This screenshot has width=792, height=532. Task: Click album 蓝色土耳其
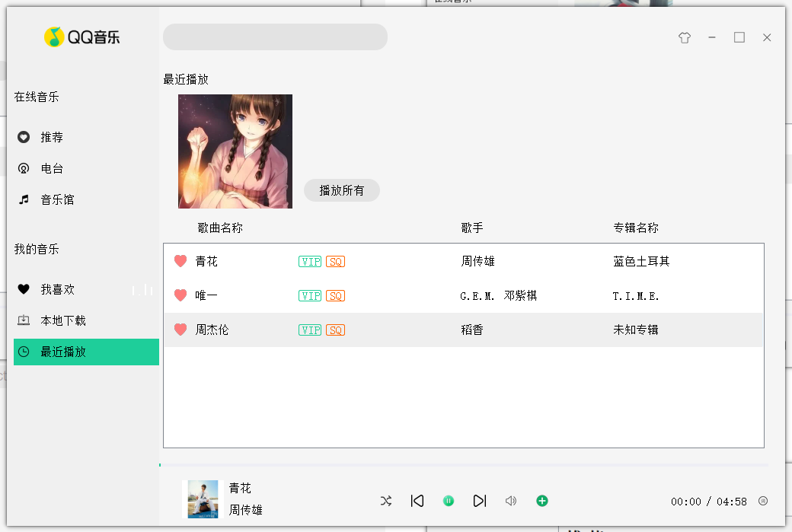pyautogui.click(x=641, y=262)
